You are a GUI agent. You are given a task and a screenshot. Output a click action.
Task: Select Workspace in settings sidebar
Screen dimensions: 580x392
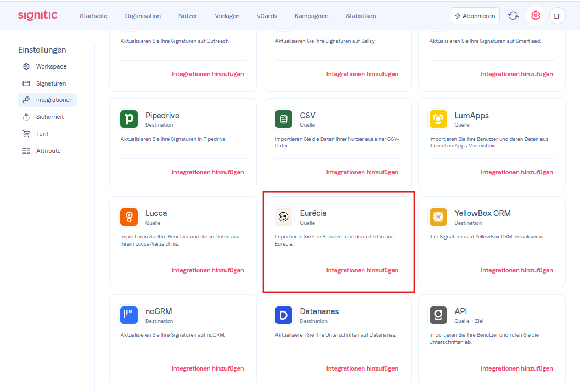pos(47,66)
